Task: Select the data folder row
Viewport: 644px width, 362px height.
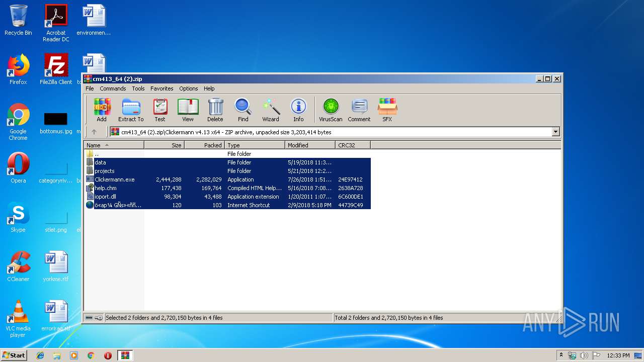Action: point(227,162)
